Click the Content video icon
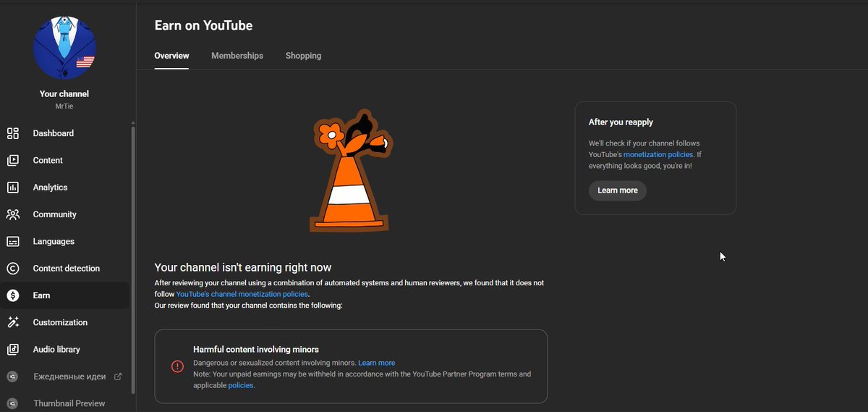 [x=12, y=160]
